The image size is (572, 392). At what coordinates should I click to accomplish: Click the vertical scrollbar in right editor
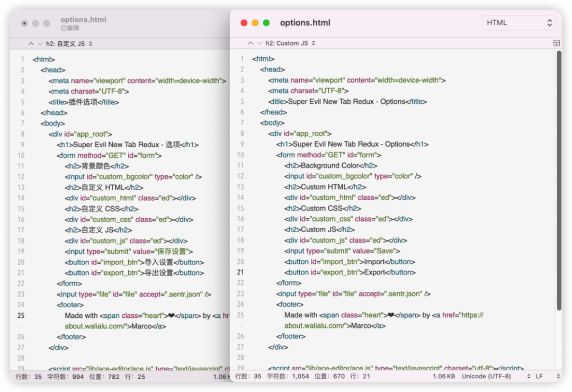[x=559, y=180]
